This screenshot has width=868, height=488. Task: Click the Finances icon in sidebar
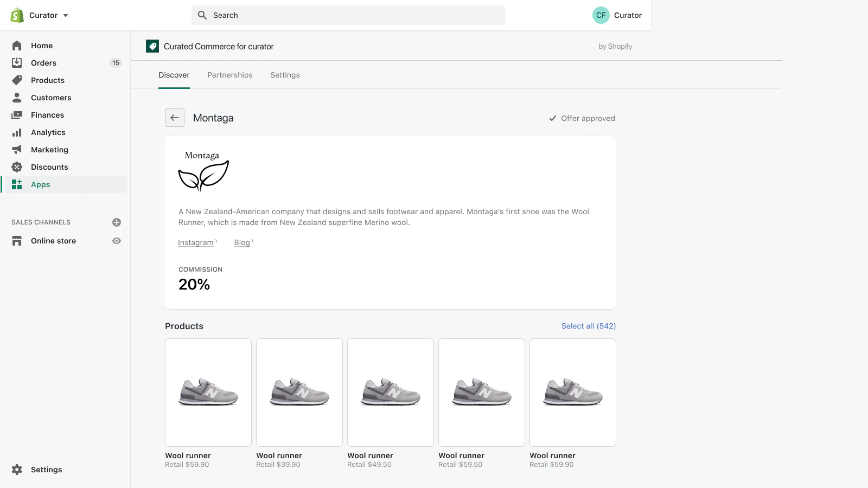click(17, 115)
